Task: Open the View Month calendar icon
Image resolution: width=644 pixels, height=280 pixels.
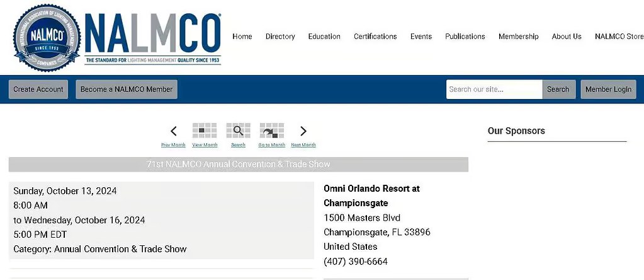Action: tap(205, 131)
